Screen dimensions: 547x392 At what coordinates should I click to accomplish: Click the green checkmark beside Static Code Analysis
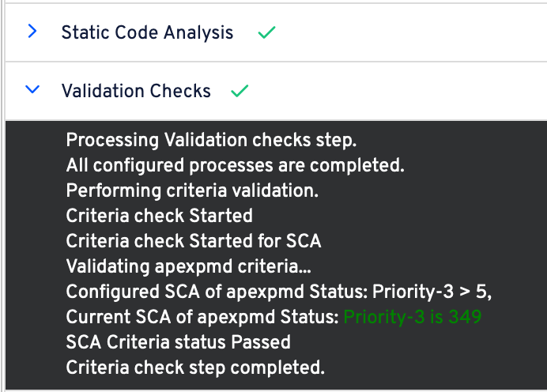coord(266,33)
